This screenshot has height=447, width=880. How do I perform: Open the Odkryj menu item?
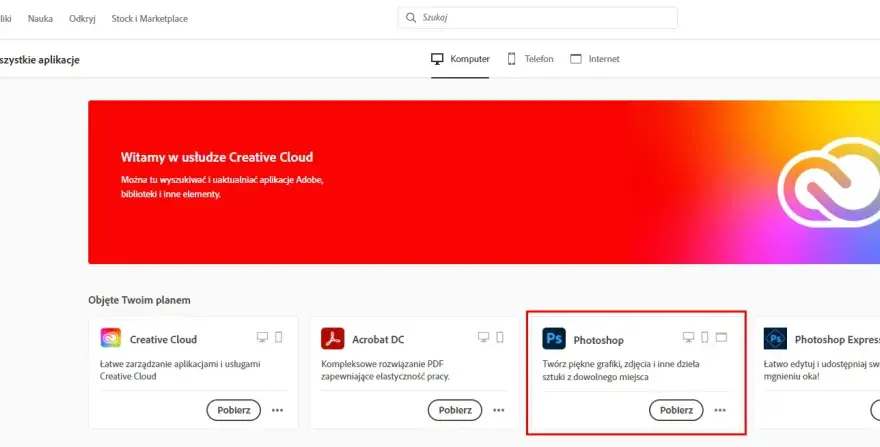coord(82,19)
